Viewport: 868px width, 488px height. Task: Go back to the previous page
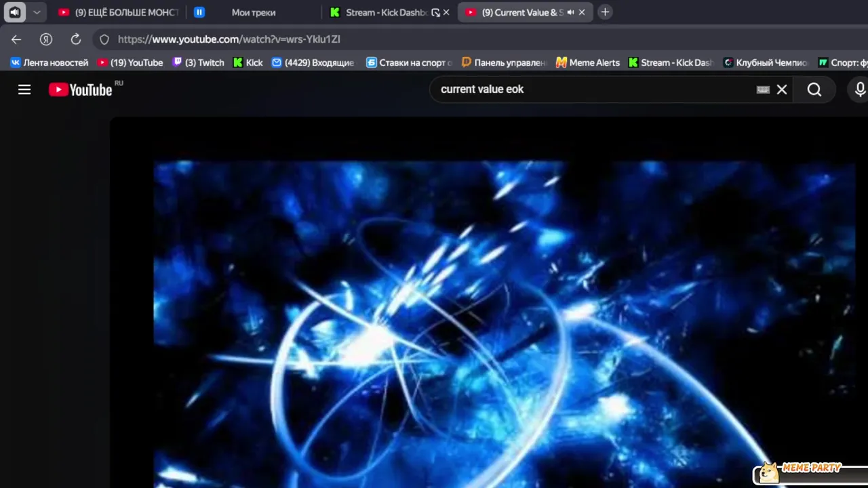pos(16,39)
